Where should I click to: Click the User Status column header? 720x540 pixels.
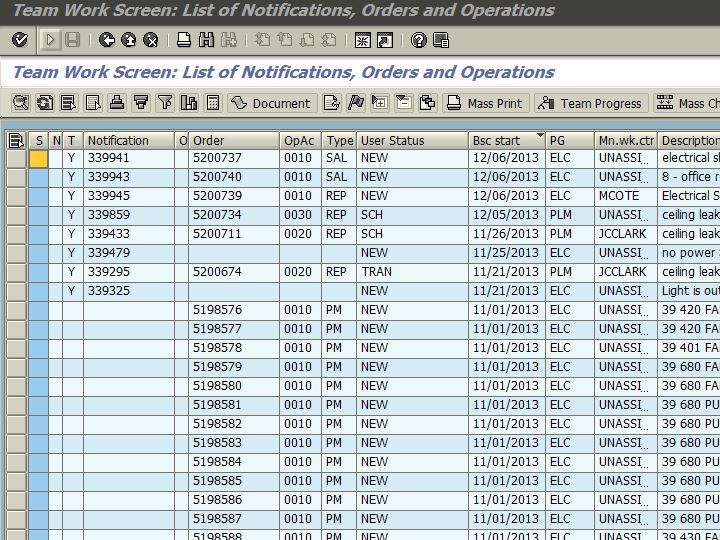pyautogui.click(x=411, y=141)
